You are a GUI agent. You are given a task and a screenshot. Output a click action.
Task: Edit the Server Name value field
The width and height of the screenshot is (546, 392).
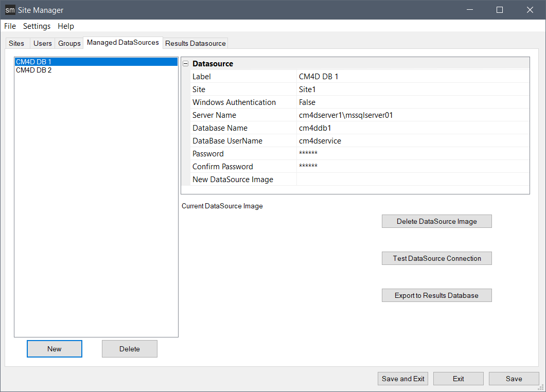[x=412, y=115]
